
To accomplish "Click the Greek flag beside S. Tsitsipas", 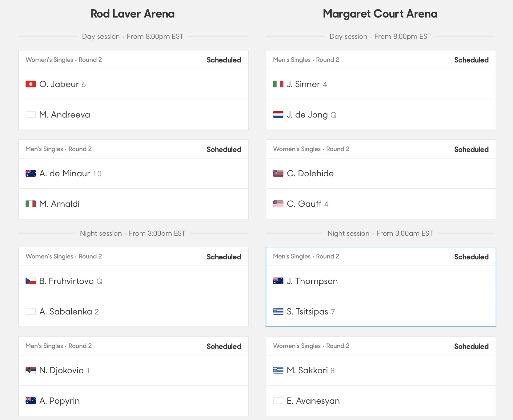I will pos(278,311).
